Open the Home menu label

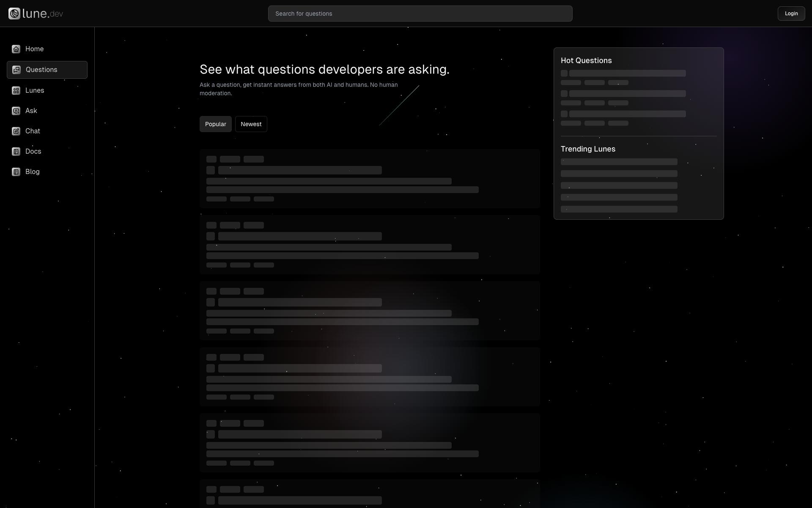[x=34, y=49]
